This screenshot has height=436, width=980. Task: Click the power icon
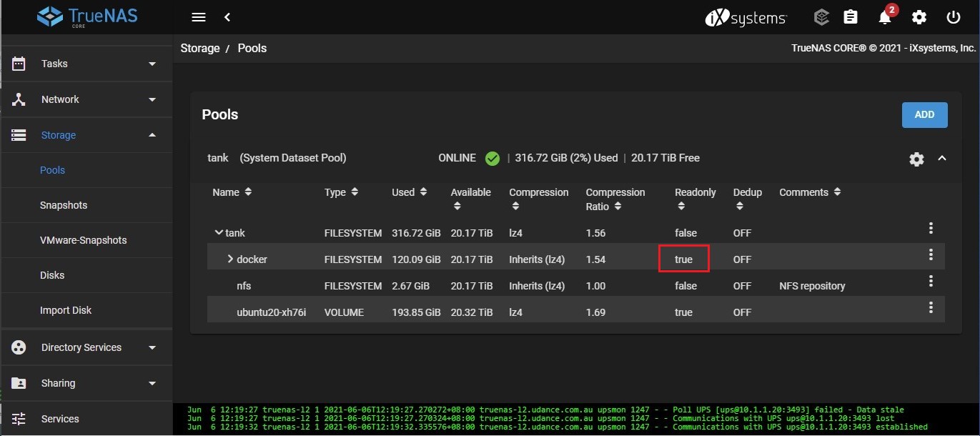point(954,17)
